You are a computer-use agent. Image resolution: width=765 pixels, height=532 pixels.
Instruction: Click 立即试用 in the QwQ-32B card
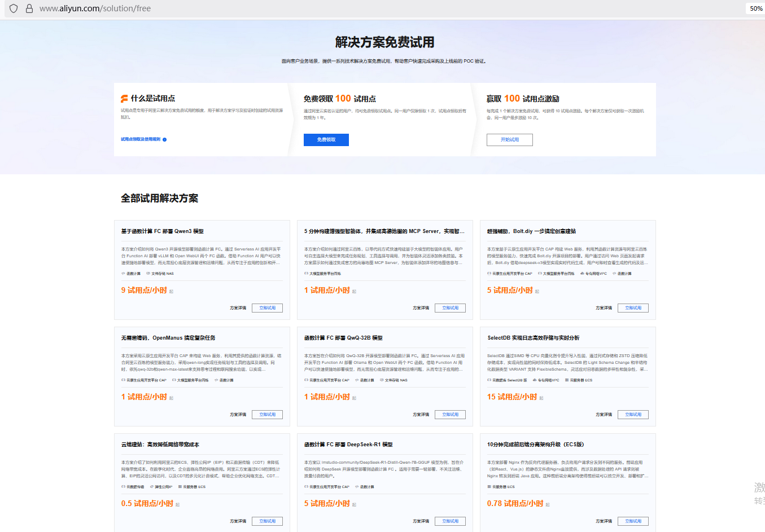click(x=450, y=415)
